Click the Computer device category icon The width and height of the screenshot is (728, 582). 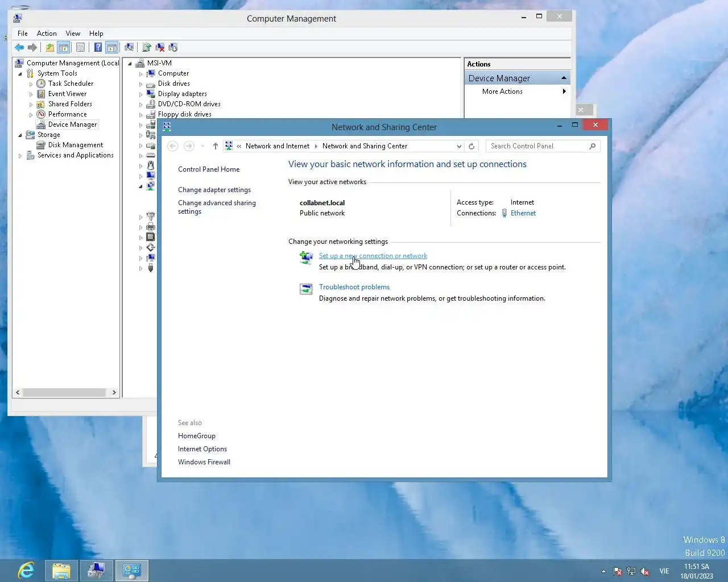[151, 73]
